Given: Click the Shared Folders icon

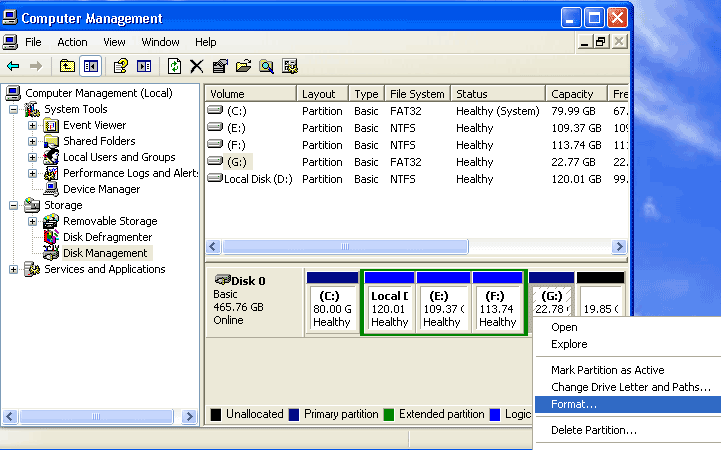Looking at the screenshot, I should [51, 141].
